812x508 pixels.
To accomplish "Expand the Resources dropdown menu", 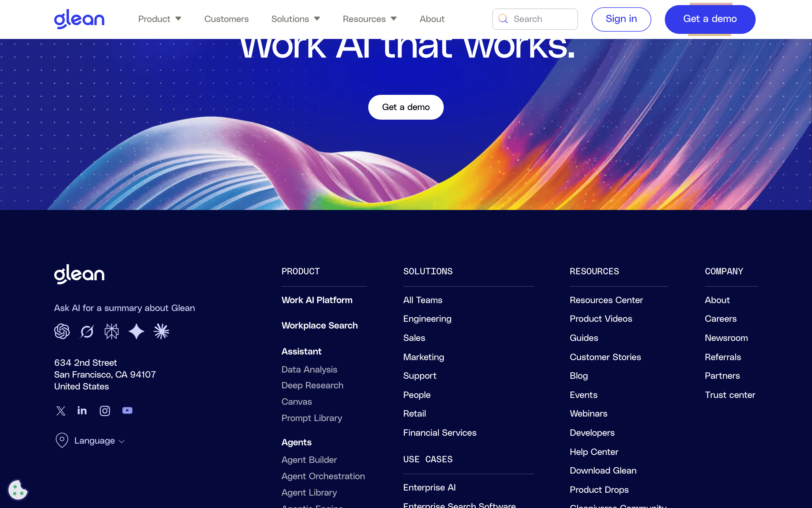I will (370, 19).
